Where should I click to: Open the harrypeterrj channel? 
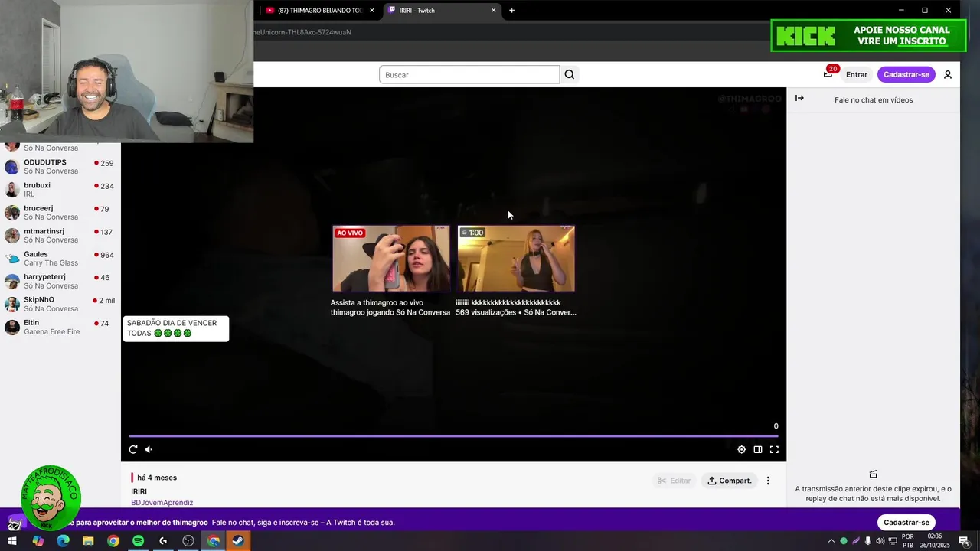click(60, 282)
